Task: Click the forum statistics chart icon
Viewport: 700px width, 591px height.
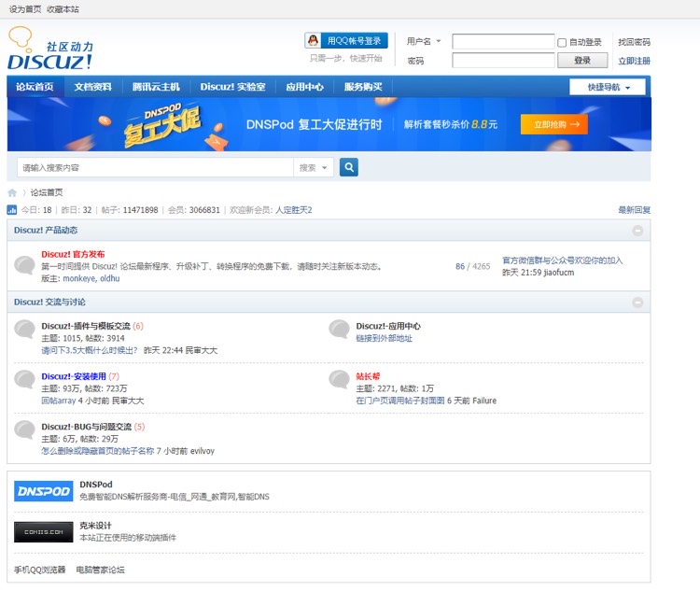Action: [12, 209]
